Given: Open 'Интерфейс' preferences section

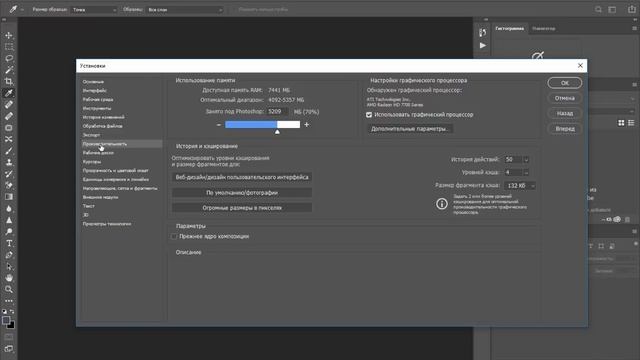Looking at the screenshot, I should click(94, 91).
